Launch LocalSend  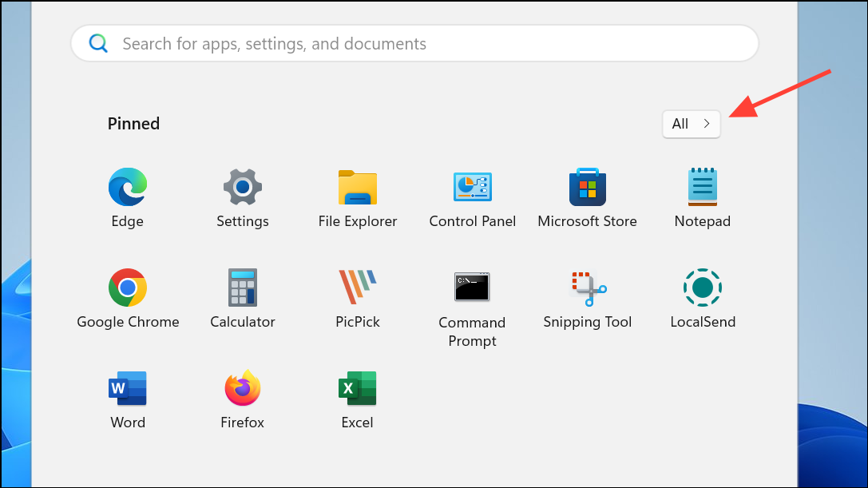(702, 288)
